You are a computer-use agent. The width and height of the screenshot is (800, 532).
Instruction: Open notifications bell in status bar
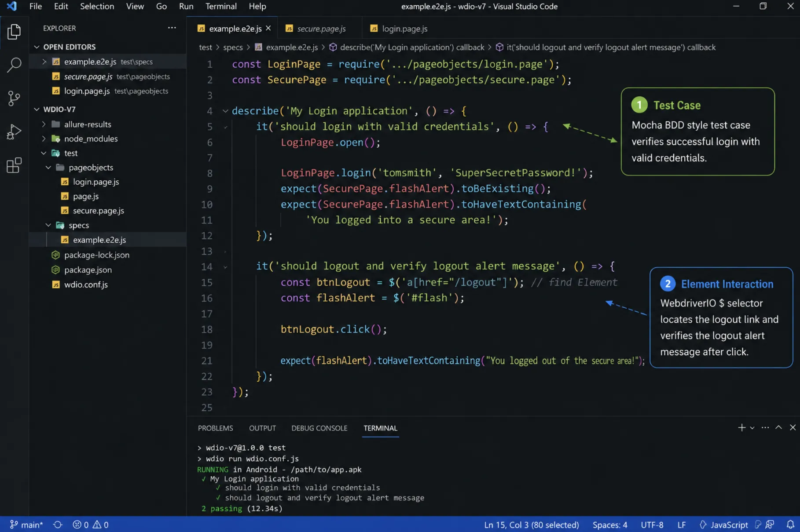pyautogui.click(x=790, y=525)
